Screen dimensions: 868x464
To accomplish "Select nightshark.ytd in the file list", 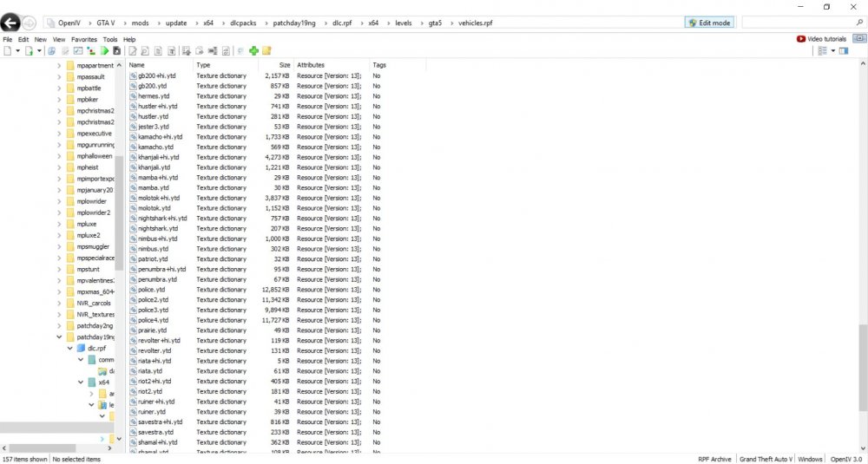I will (158, 228).
